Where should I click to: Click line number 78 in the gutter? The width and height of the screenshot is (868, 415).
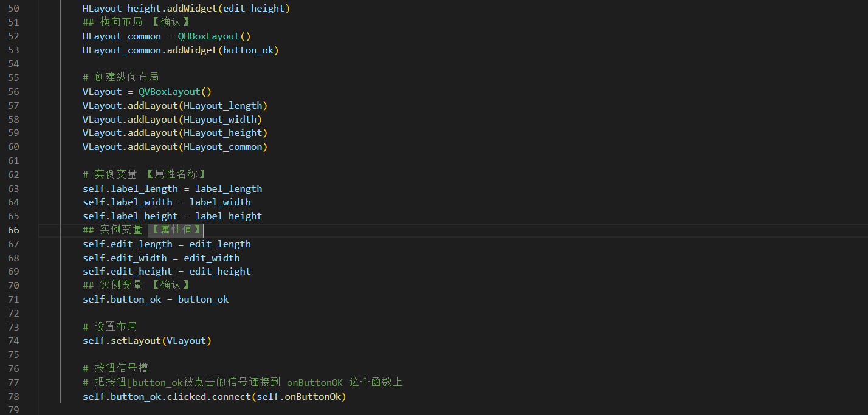click(13, 396)
